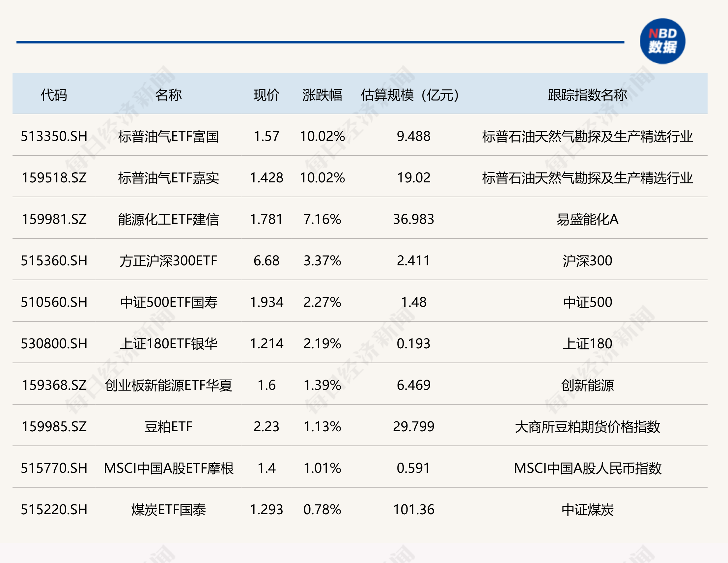Click 大商所豆粕期货价格指数 index cell
Screen dimensions: 728x563
pyautogui.click(x=587, y=427)
